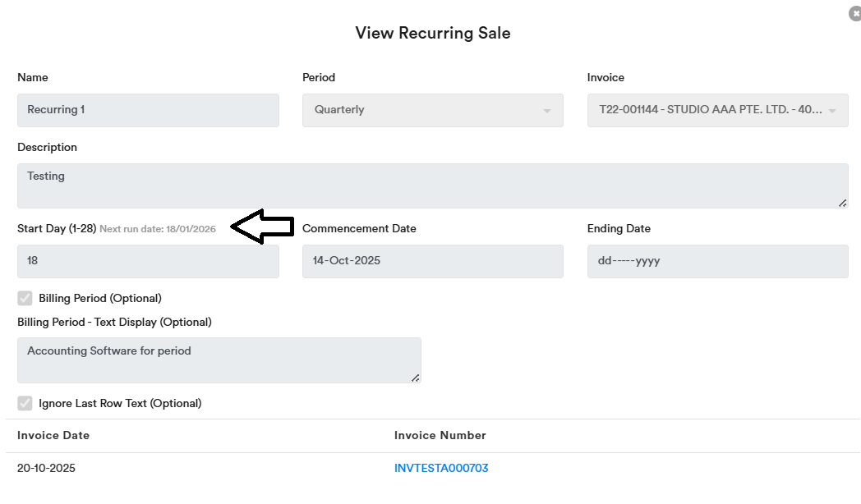The image size is (861, 504).
Task: Click the Billing Period Text Display text area
Action: point(219,360)
